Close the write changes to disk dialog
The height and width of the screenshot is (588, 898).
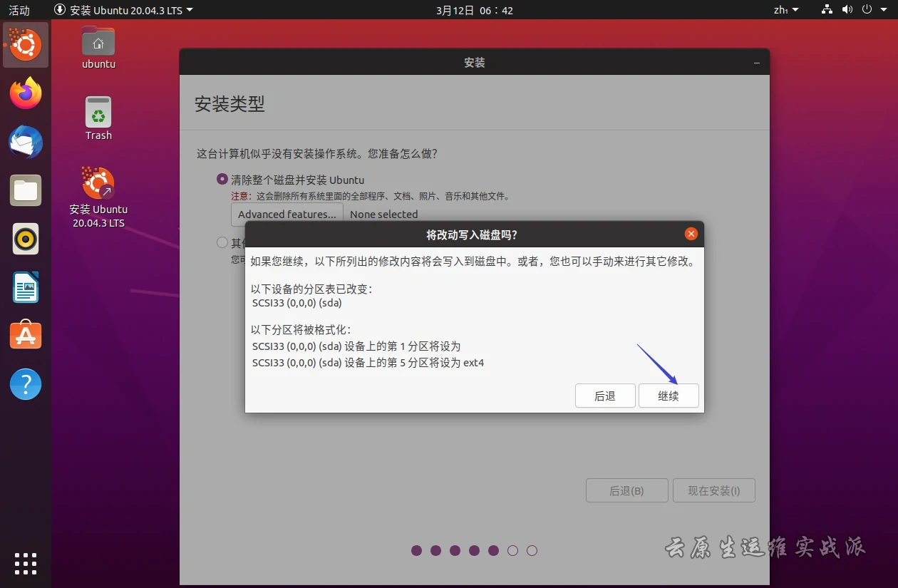click(x=691, y=234)
